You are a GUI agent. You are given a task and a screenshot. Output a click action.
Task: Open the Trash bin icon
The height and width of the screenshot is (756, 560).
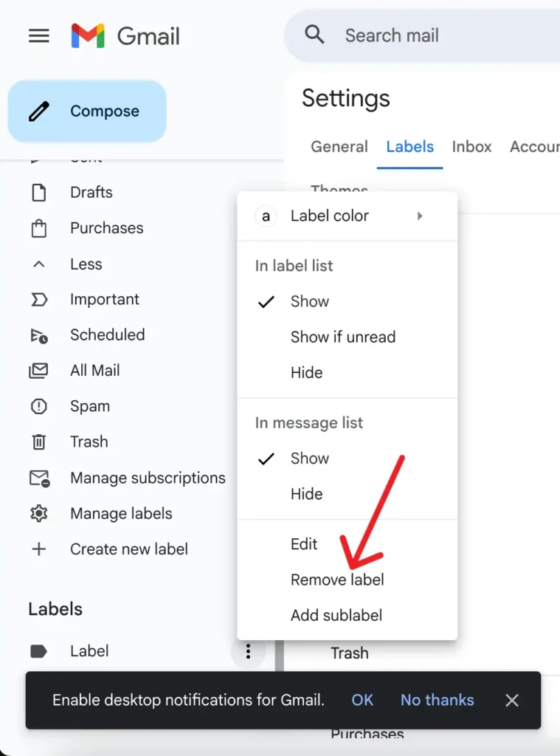coord(38,442)
